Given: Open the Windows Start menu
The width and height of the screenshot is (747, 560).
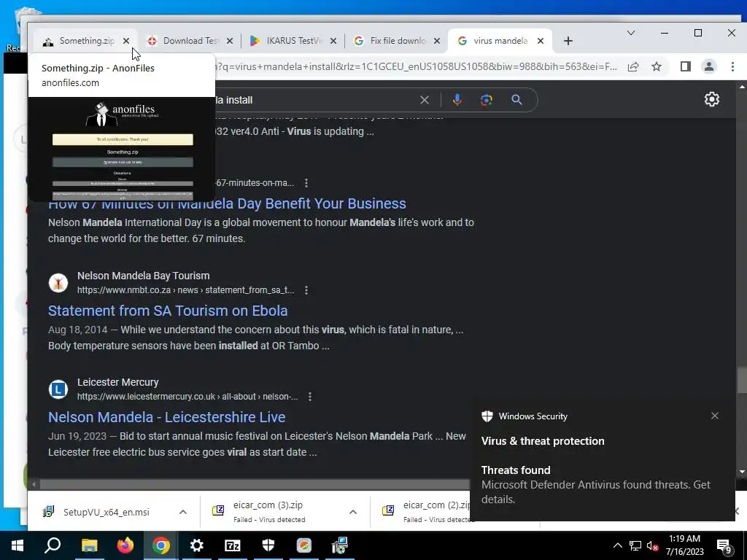Looking at the screenshot, I should click(18, 545).
